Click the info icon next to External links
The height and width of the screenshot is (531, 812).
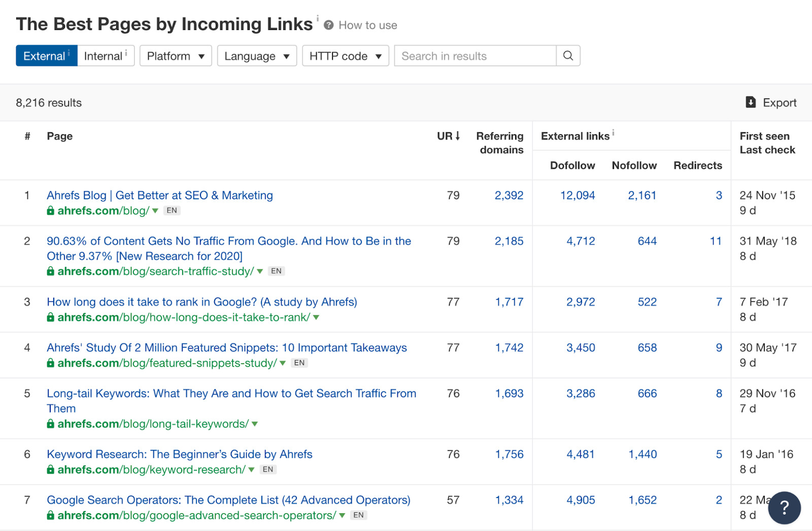click(613, 133)
